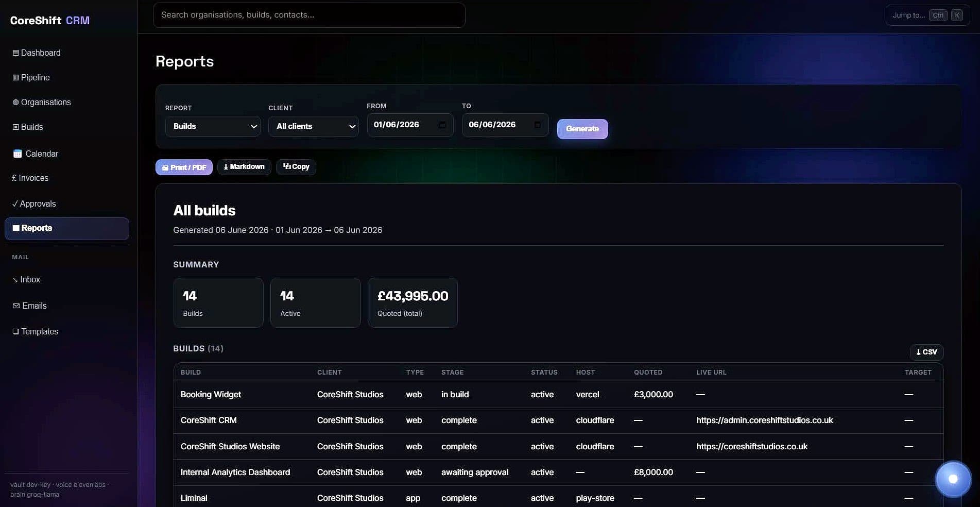The width and height of the screenshot is (980, 507).
Task: Click the LIVE URL column header
Action: click(x=711, y=373)
